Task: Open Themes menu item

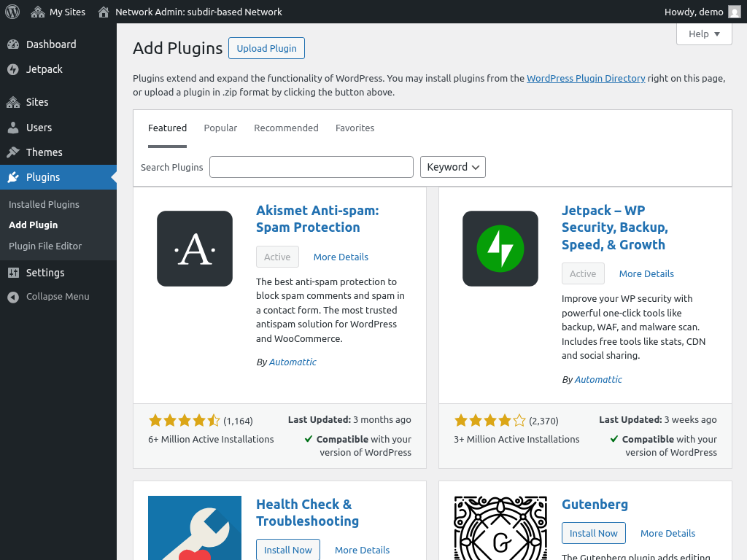Action: pyautogui.click(x=58, y=152)
